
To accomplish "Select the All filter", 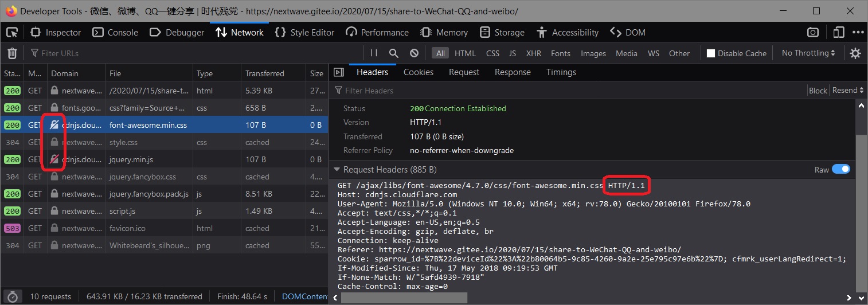I will [440, 53].
